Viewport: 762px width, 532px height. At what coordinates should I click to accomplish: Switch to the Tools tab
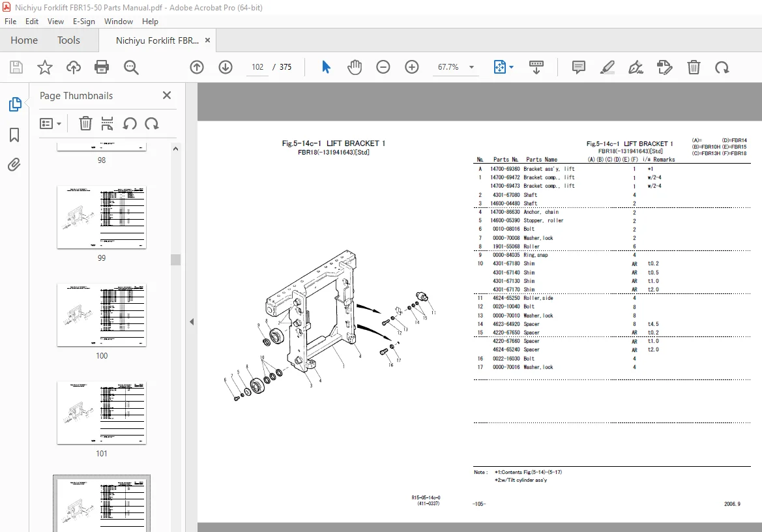coord(68,40)
